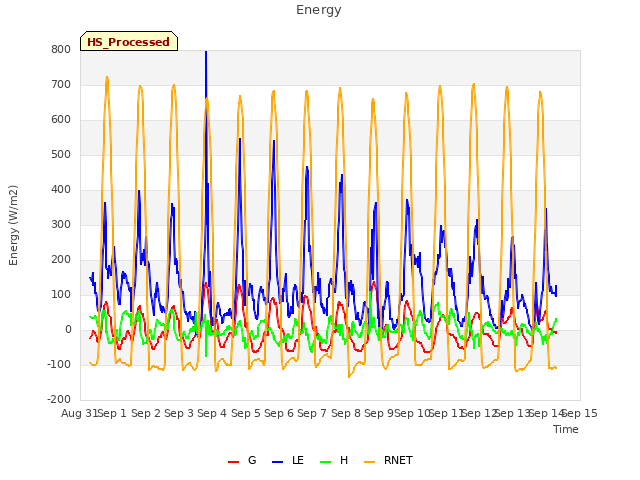The width and height of the screenshot is (640, 480).
Task: Click the Time axis label
Action: point(566,429)
